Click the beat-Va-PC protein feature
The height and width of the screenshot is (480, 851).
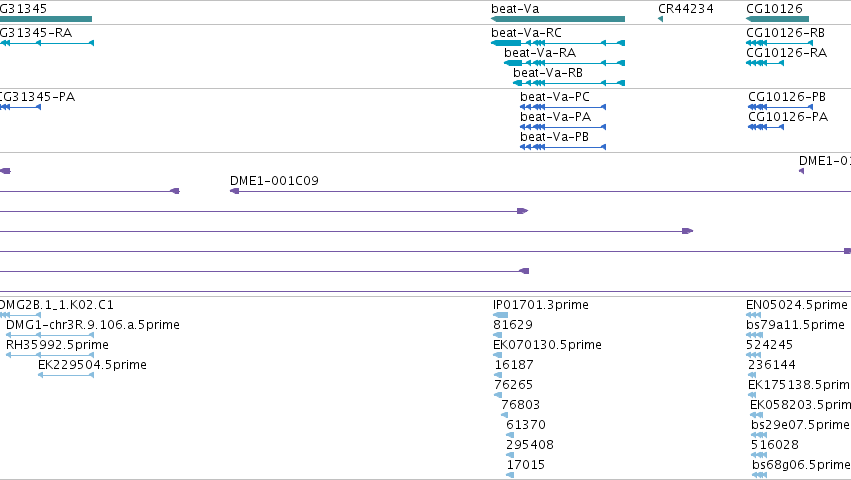click(563, 107)
